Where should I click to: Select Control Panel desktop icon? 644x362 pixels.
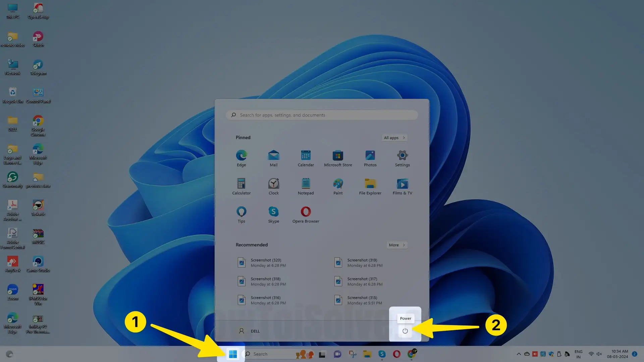(38, 96)
